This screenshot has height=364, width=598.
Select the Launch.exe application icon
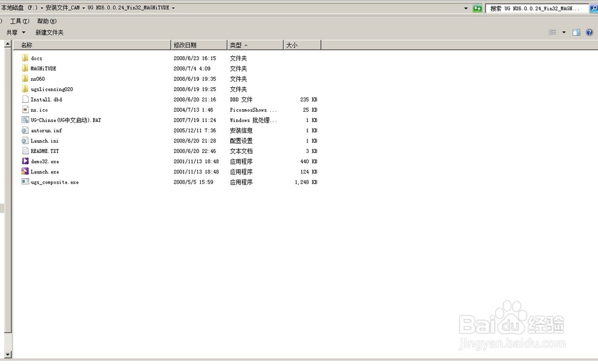click(25, 171)
